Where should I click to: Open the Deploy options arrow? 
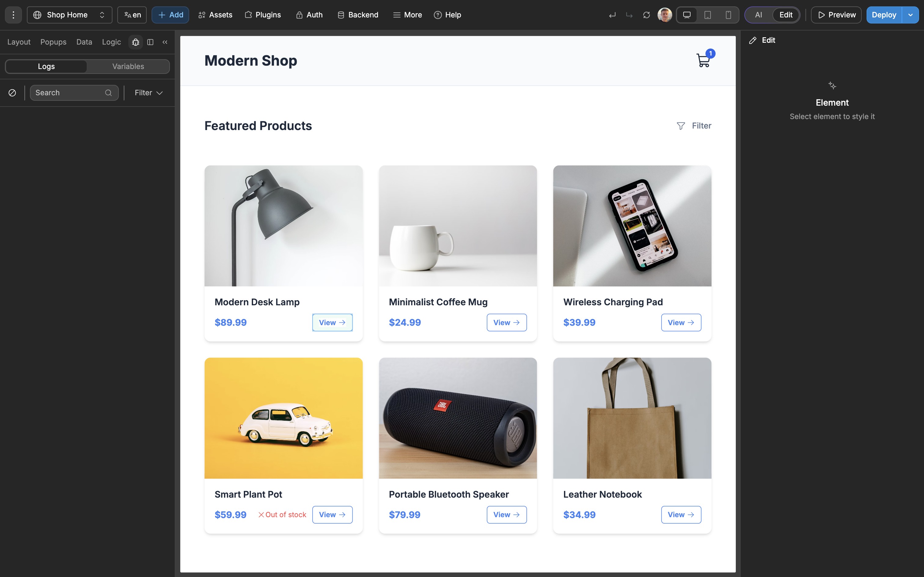click(911, 15)
